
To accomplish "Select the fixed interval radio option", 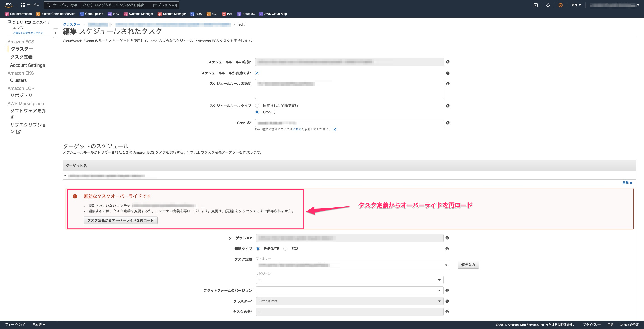I will click(x=257, y=106).
